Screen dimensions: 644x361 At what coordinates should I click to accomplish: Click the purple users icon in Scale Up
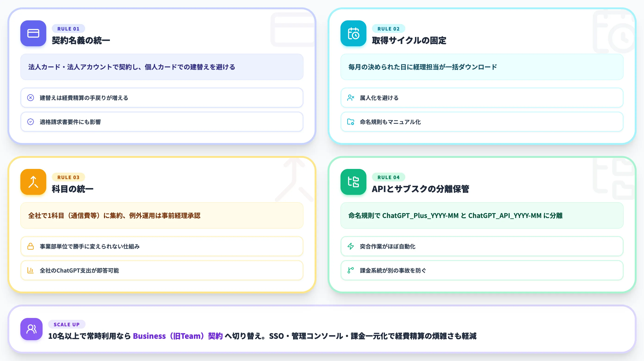tap(31, 329)
